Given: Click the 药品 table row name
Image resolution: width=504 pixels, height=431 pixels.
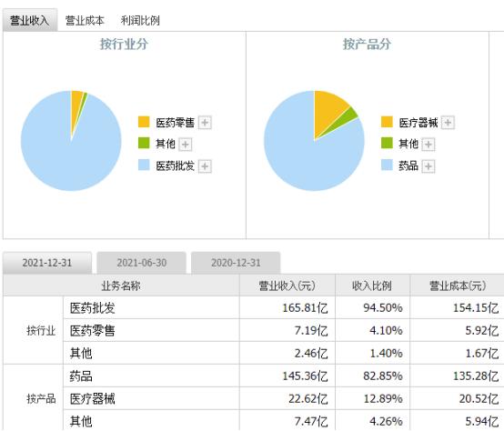Looking at the screenshot, I should pyautogui.click(x=81, y=376).
